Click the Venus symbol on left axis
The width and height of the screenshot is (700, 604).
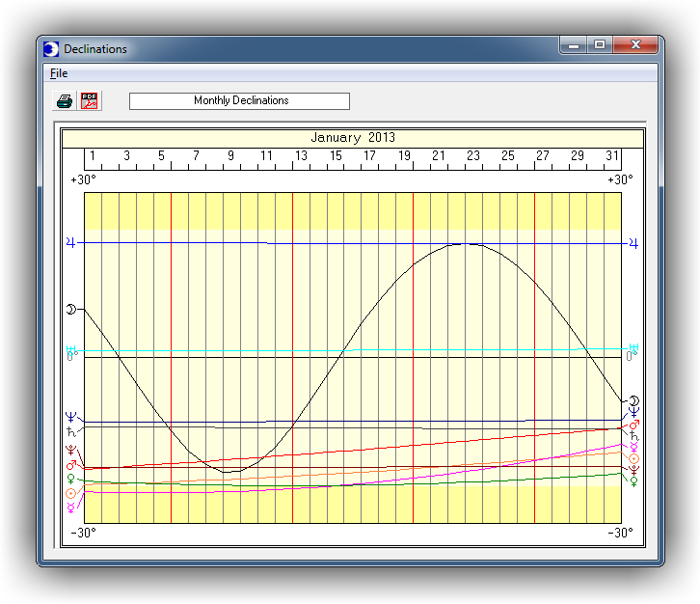point(70,480)
